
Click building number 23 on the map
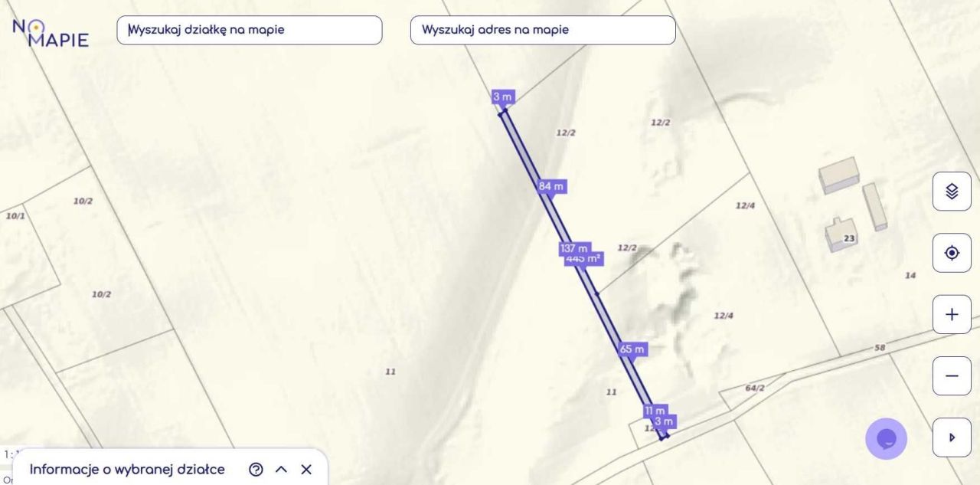tap(848, 239)
